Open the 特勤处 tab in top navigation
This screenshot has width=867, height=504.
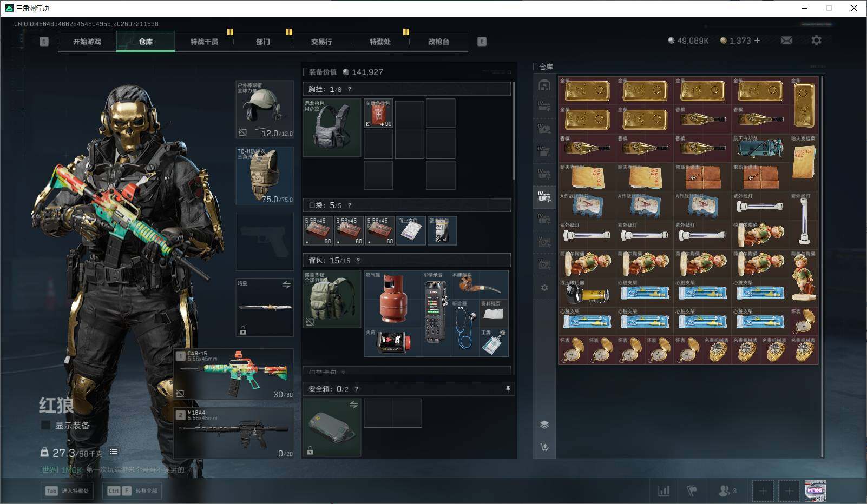(380, 42)
